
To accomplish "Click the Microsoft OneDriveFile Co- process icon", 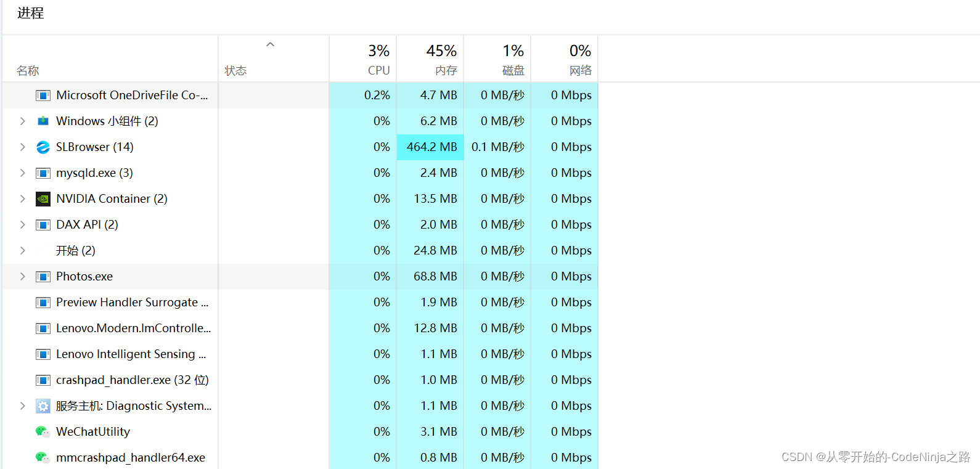I will pyautogui.click(x=43, y=96).
